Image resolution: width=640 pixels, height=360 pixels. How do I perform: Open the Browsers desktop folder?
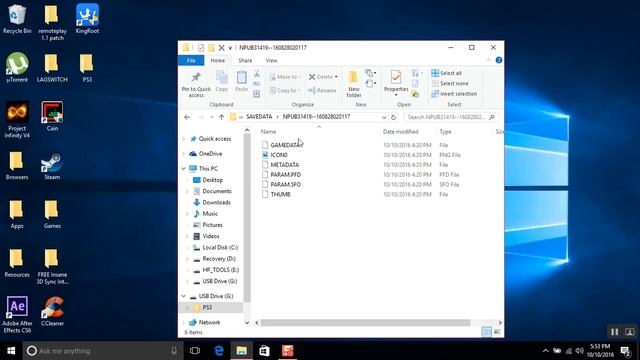tap(17, 165)
